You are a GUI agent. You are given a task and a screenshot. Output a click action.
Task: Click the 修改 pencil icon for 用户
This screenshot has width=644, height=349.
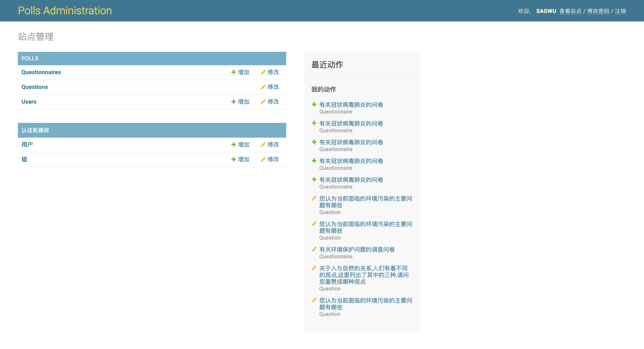[x=263, y=144]
